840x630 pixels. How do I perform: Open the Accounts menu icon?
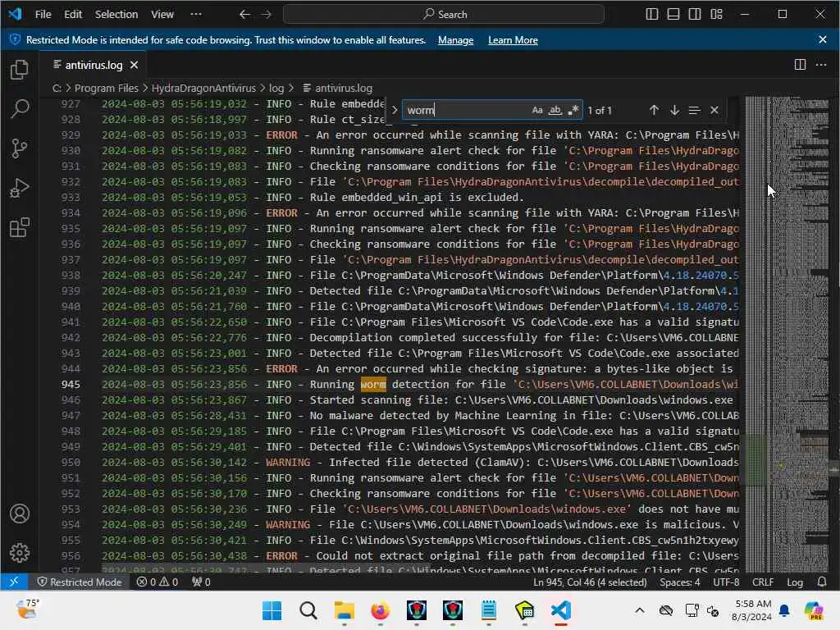click(x=20, y=514)
